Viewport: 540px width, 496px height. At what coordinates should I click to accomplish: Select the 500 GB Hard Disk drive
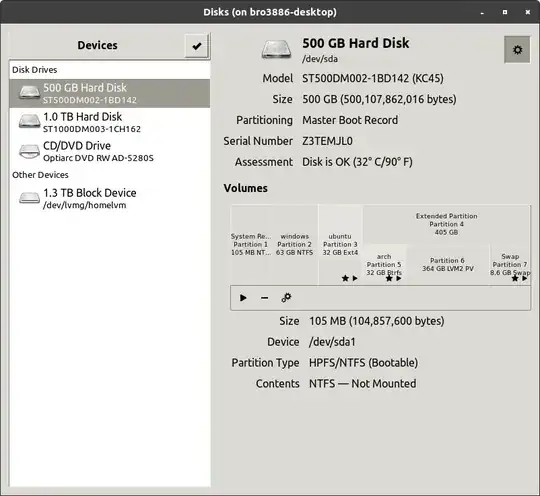click(x=110, y=93)
